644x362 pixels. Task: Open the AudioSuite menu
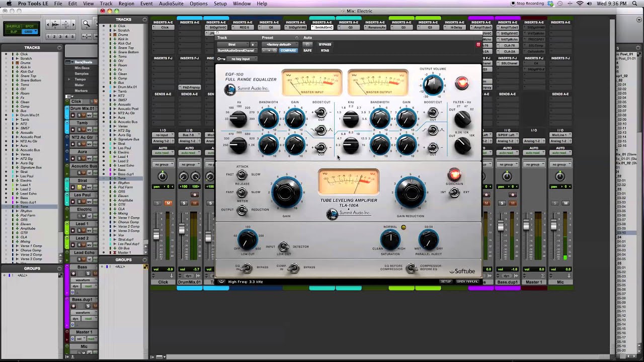tap(171, 4)
